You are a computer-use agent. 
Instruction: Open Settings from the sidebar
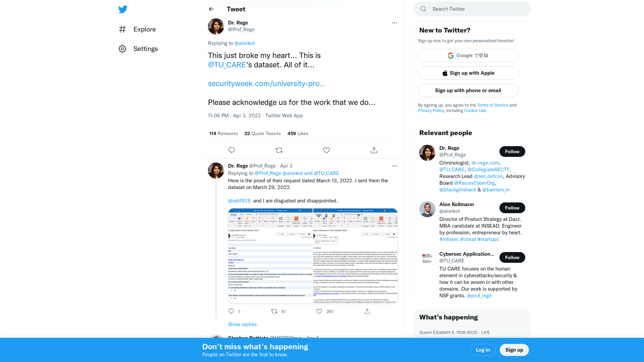click(x=138, y=49)
